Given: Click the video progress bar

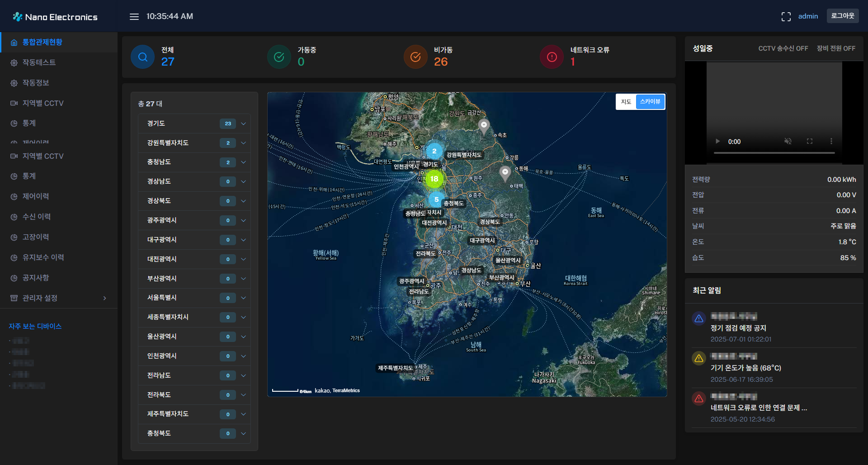Looking at the screenshot, I should tap(774, 153).
